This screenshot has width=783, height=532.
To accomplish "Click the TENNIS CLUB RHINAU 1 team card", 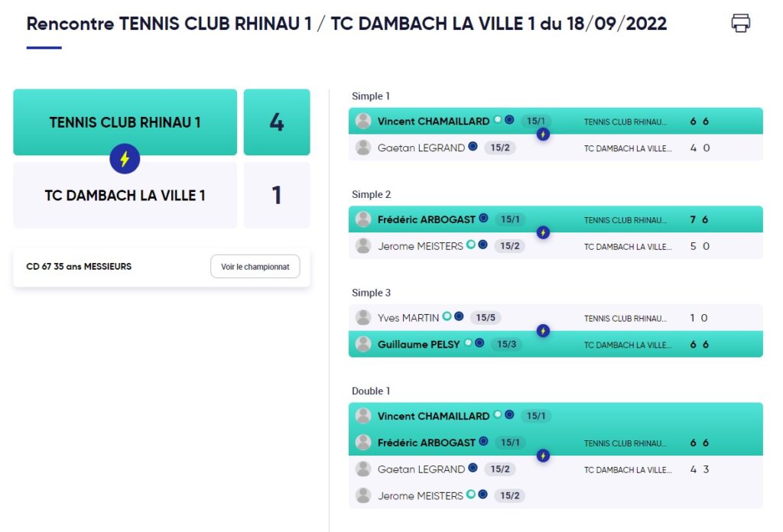I will coord(125,122).
